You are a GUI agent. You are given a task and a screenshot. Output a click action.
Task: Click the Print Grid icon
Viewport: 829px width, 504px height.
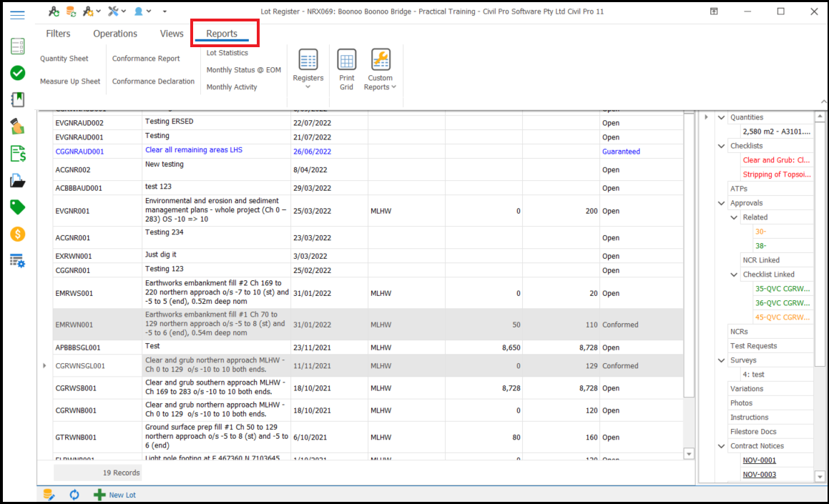[346, 70]
